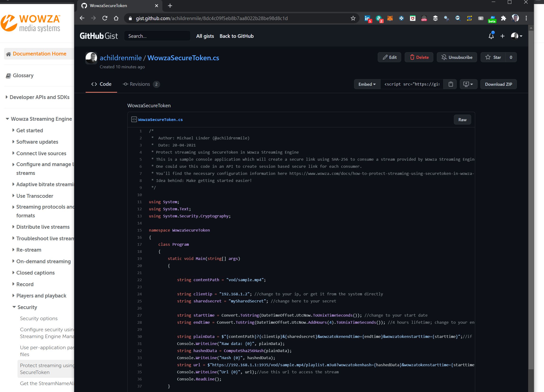Close the WowzaSecureToken browser tab

[156, 5]
